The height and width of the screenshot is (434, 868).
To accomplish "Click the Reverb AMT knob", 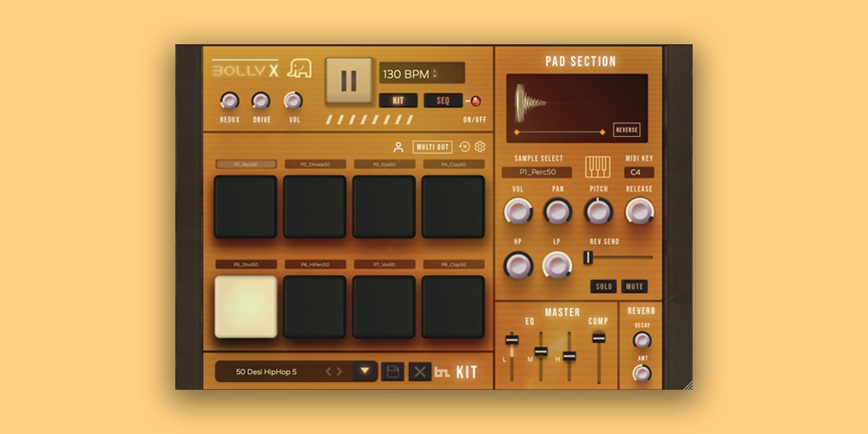I will pyautogui.click(x=641, y=373).
